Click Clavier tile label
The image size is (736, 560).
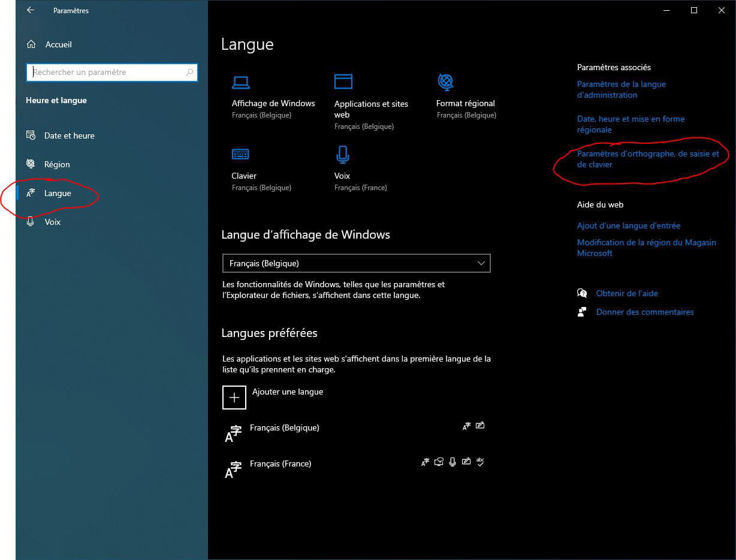point(244,176)
